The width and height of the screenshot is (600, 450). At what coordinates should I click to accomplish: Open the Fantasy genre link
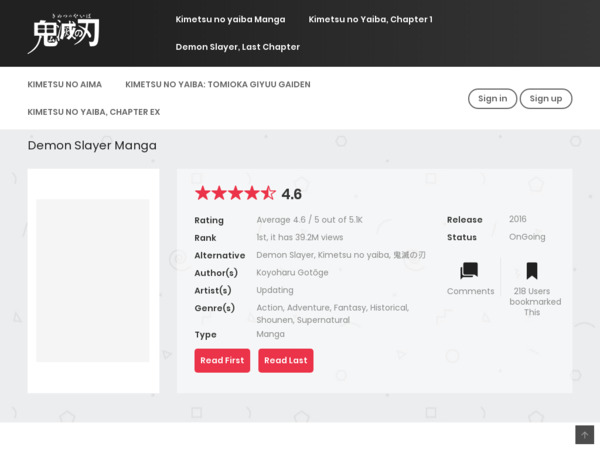coord(350,308)
